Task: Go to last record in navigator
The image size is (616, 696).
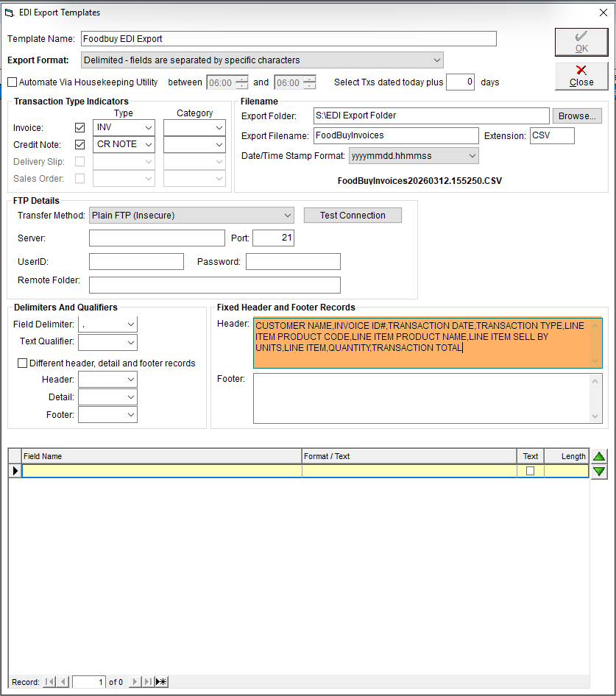Action: [148, 682]
